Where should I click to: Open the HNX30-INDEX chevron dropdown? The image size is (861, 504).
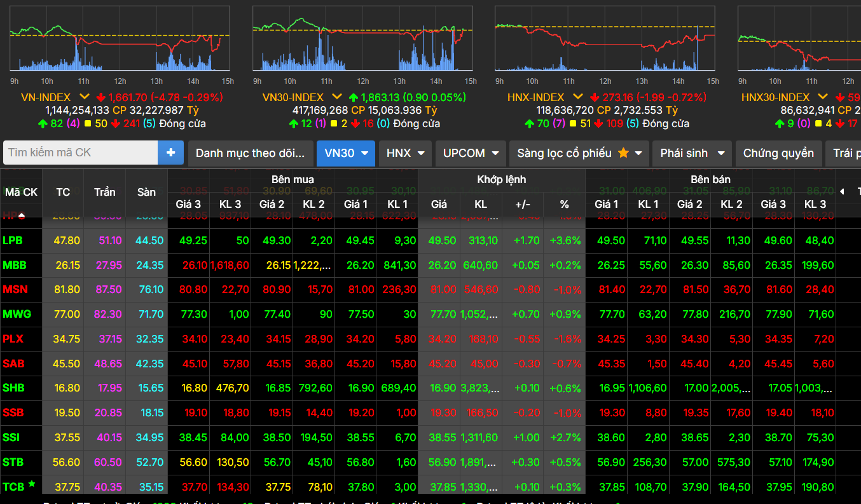coord(823,97)
